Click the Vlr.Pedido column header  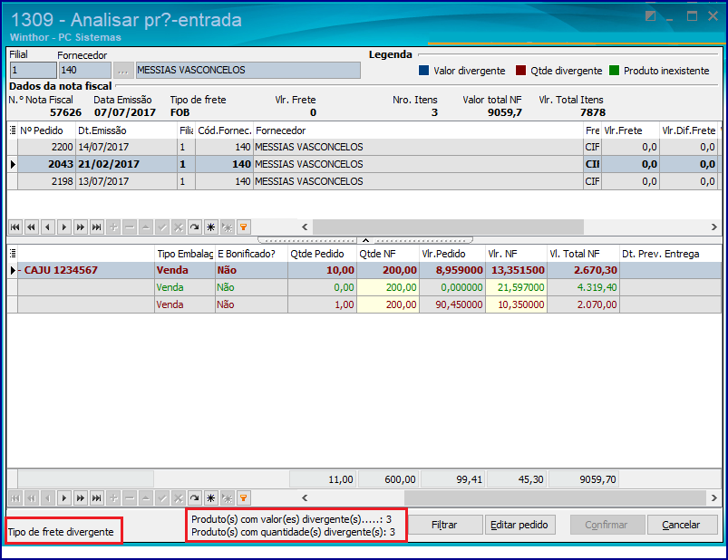point(452,254)
